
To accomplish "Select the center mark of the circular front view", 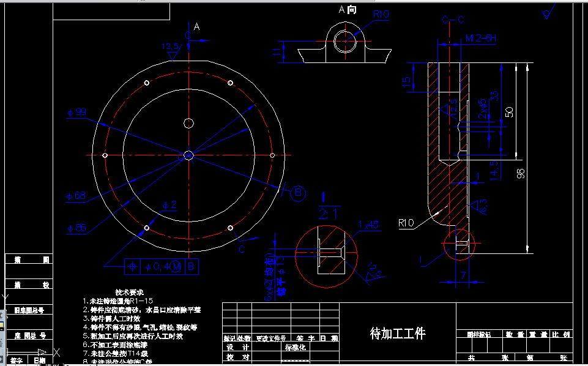I will 188,156.
